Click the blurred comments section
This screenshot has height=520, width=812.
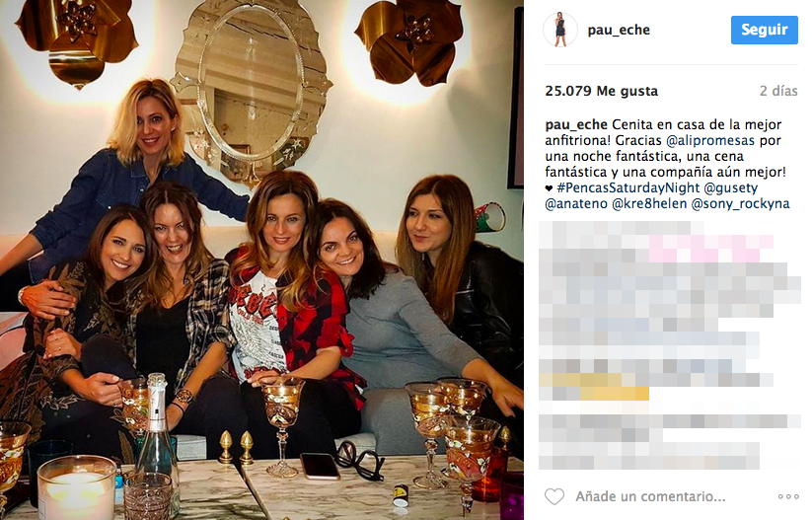tap(670, 345)
